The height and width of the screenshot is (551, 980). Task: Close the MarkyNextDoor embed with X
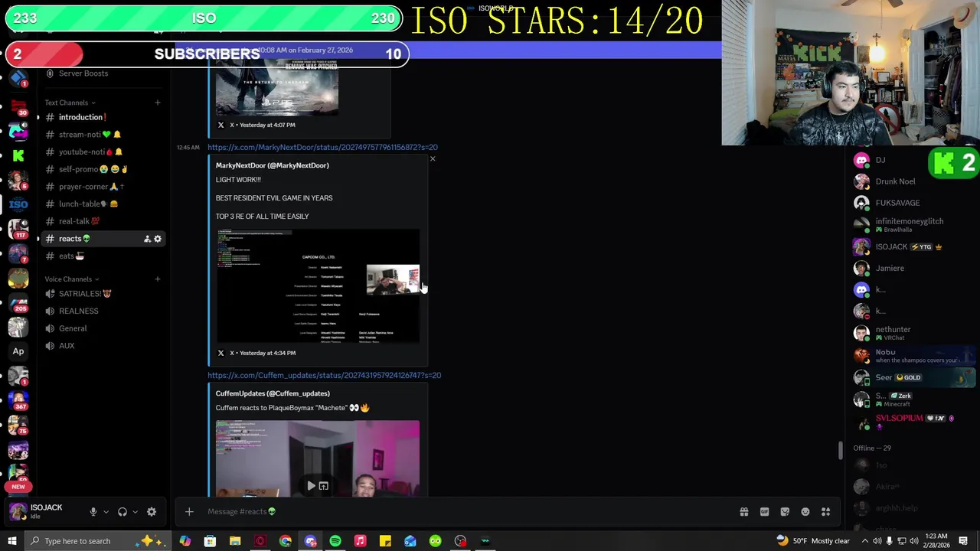(x=433, y=159)
